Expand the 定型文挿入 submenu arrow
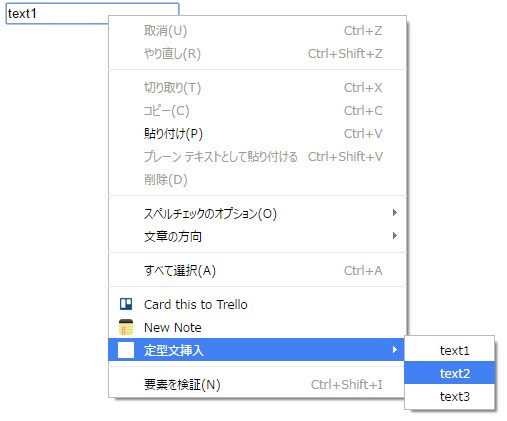This screenshot has height=421, width=507. coord(395,350)
